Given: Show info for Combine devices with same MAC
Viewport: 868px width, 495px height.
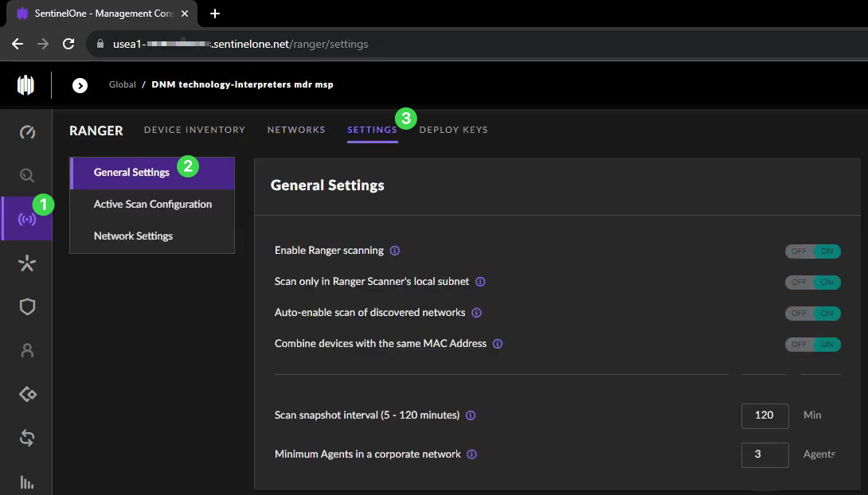Looking at the screenshot, I should 498,344.
